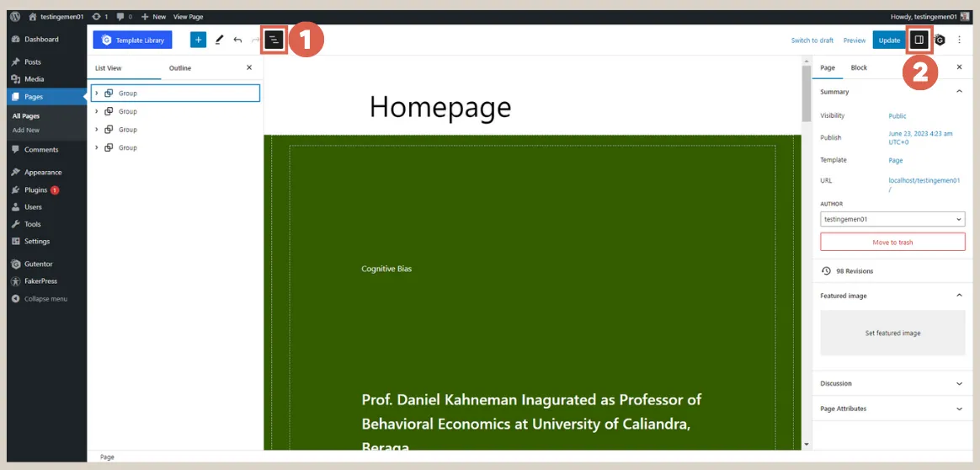Click the Set featured image area
Screen dimensions: 980x470
click(x=892, y=333)
